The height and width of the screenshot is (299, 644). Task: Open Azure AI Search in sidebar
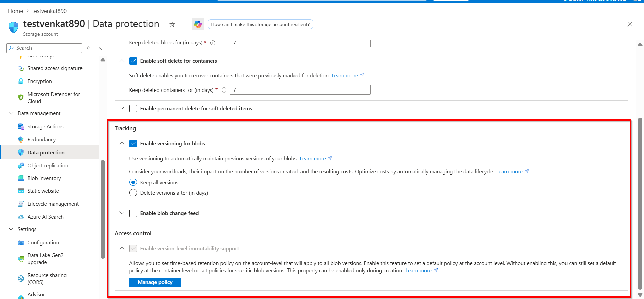(x=41, y=217)
